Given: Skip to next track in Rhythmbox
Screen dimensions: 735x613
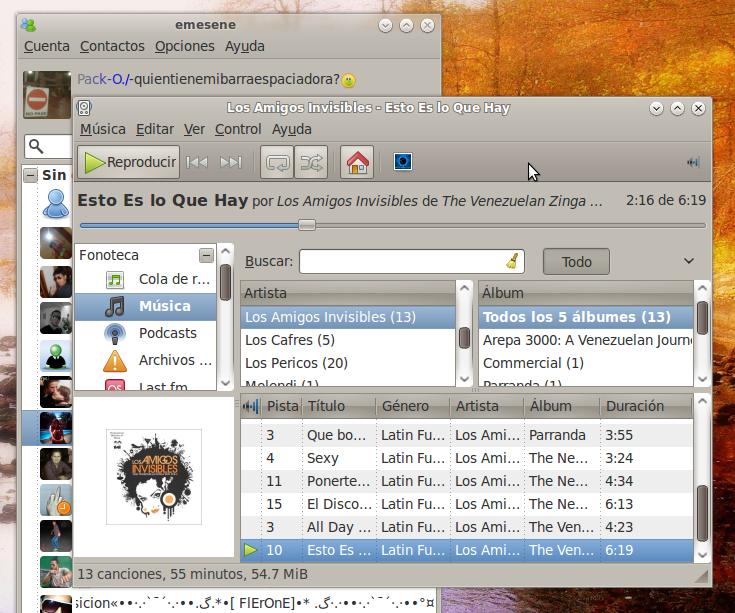Looking at the screenshot, I should tap(231, 162).
